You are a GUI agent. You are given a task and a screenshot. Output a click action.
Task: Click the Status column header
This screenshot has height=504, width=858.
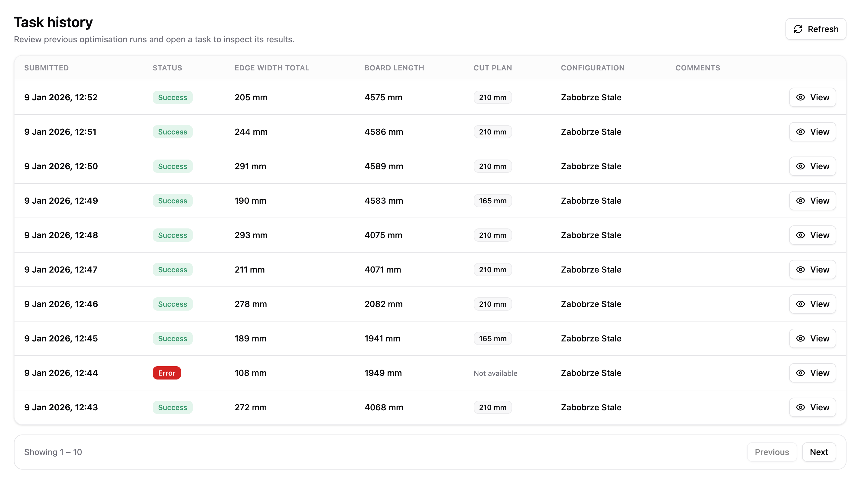point(167,68)
